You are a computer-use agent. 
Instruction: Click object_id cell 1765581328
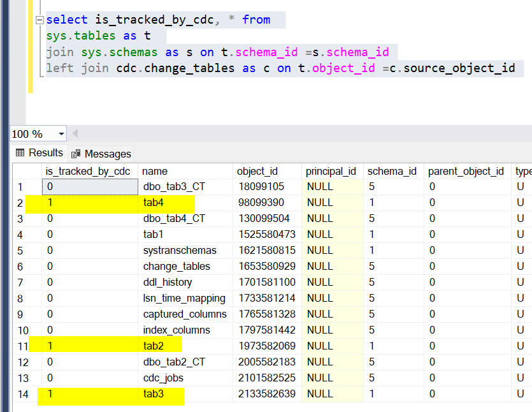click(267, 314)
